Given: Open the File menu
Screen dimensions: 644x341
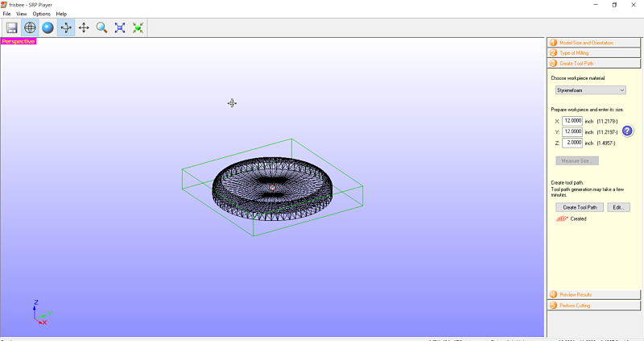Looking at the screenshot, I should pyautogui.click(x=6, y=14).
